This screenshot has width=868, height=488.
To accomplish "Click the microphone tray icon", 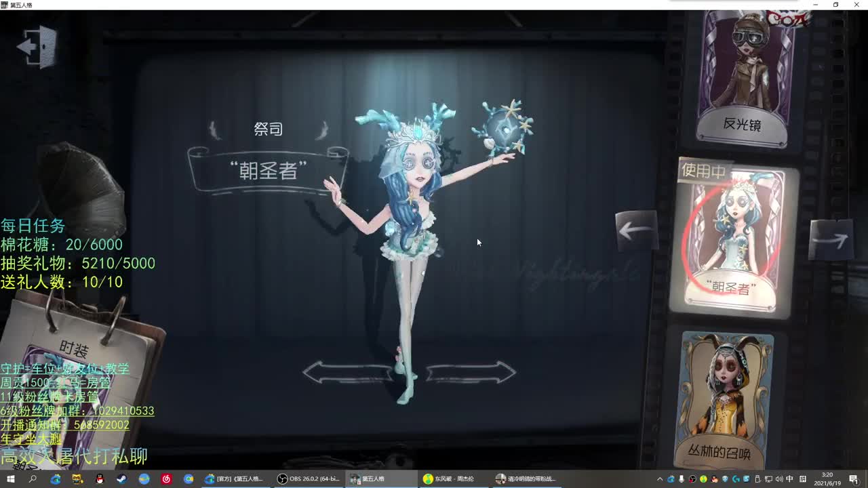I will (682, 479).
